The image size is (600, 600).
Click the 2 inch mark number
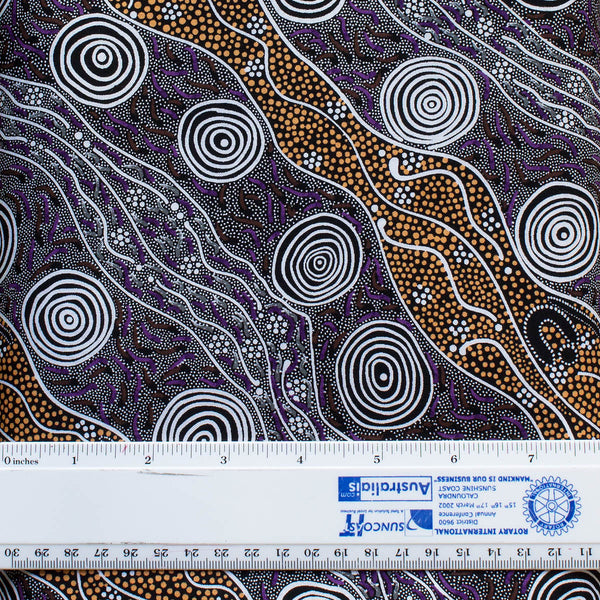tap(148, 460)
